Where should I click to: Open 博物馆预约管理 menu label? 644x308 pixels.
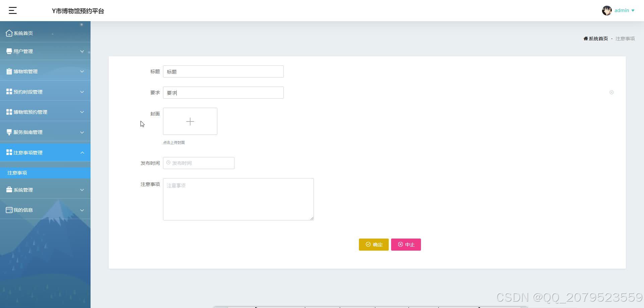click(x=30, y=112)
